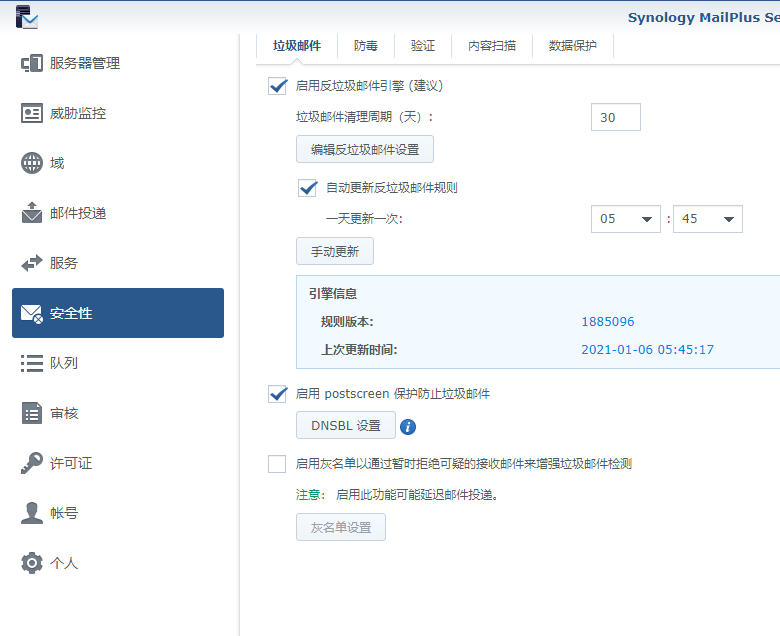
Task: Expand the update minute dropdown 45
Action: [707, 219]
